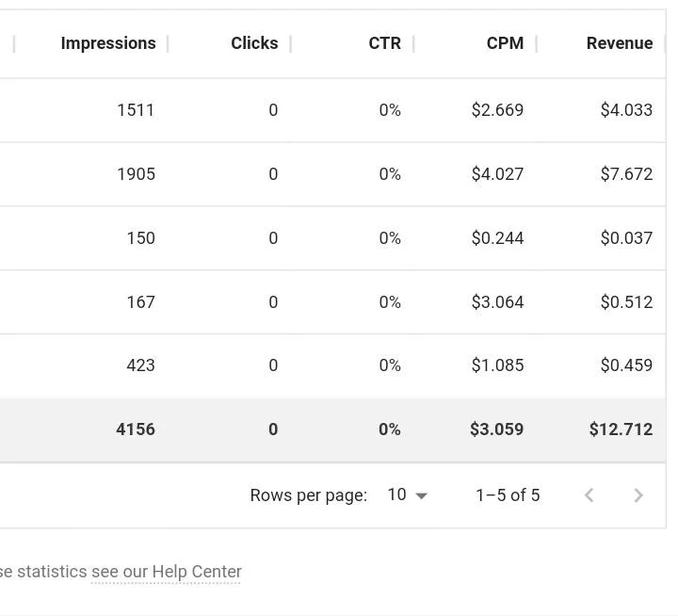Click the total impressions 4156 cell

click(136, 430)
